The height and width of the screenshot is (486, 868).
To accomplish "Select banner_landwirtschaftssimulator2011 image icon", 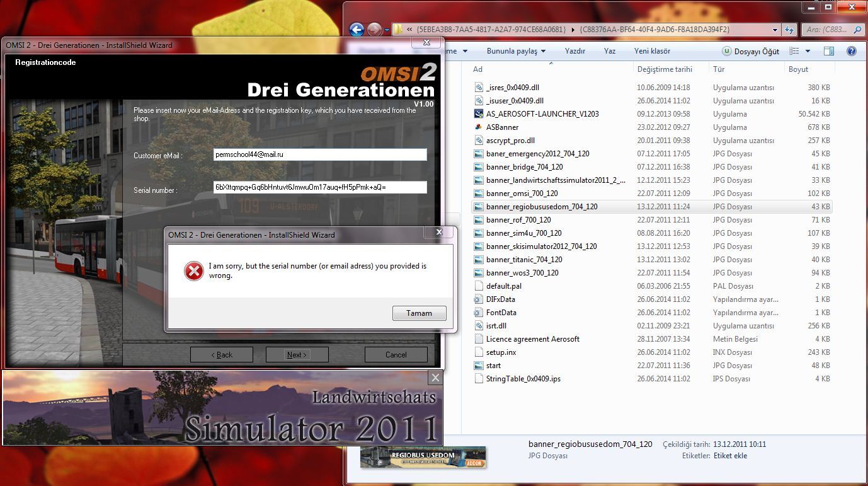I will 479,180.
